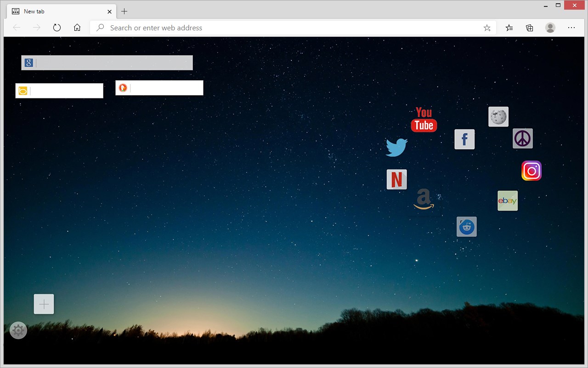
Task: Open the Reddit shortcut tile
Action: pos(467,227)
